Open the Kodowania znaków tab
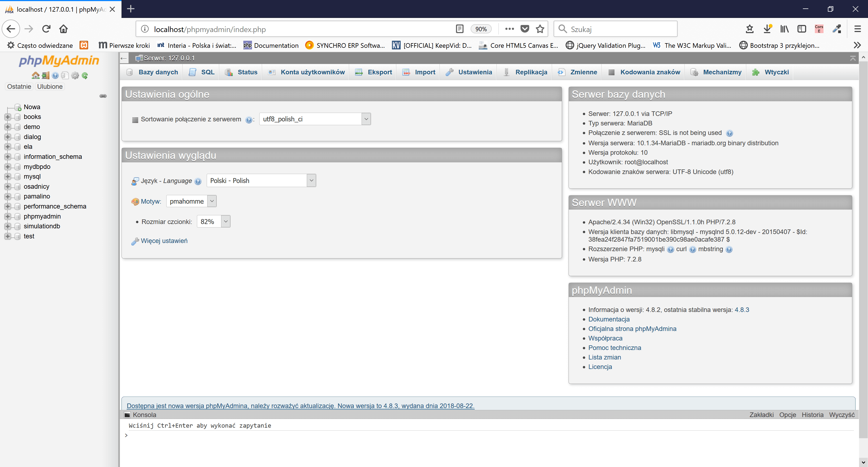The height and width of the screenshot is (467, 868). (x=644, y=72)
